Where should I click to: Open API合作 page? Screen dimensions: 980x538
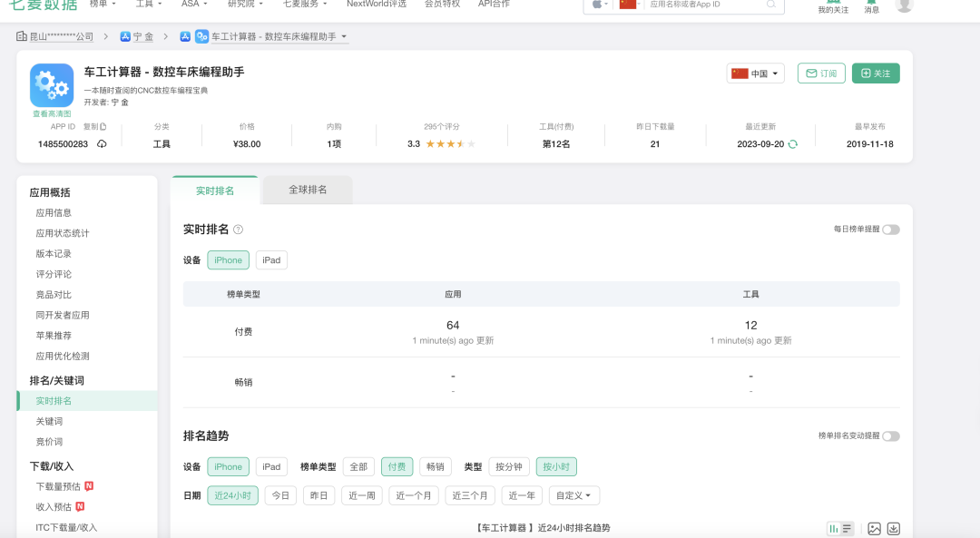[494, 4]
